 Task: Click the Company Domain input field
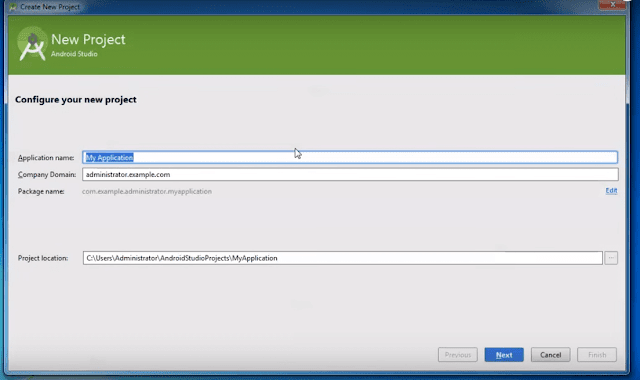click(350, 175)
